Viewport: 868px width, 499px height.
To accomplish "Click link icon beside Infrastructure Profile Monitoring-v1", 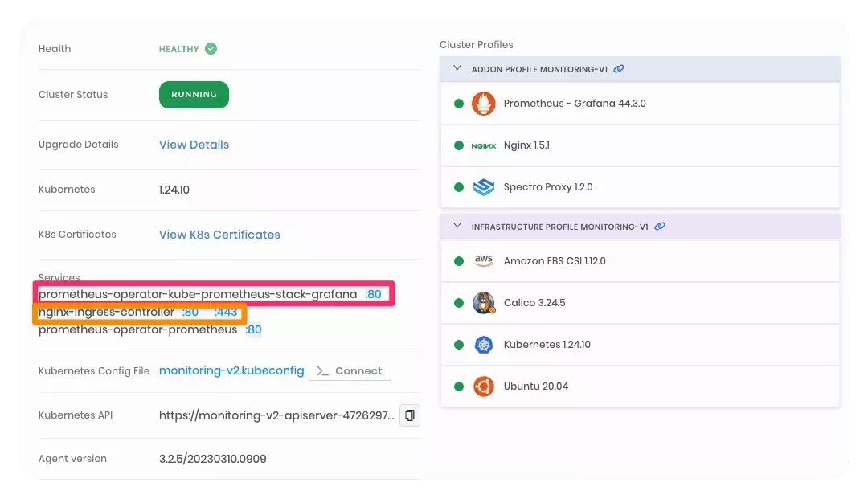I will [660, 227].
